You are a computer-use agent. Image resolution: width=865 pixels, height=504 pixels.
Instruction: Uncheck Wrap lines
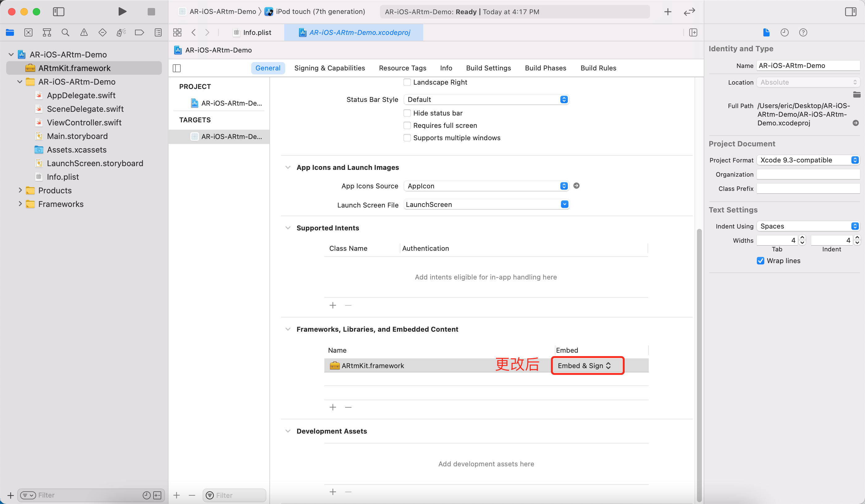[x=761, y=261]
